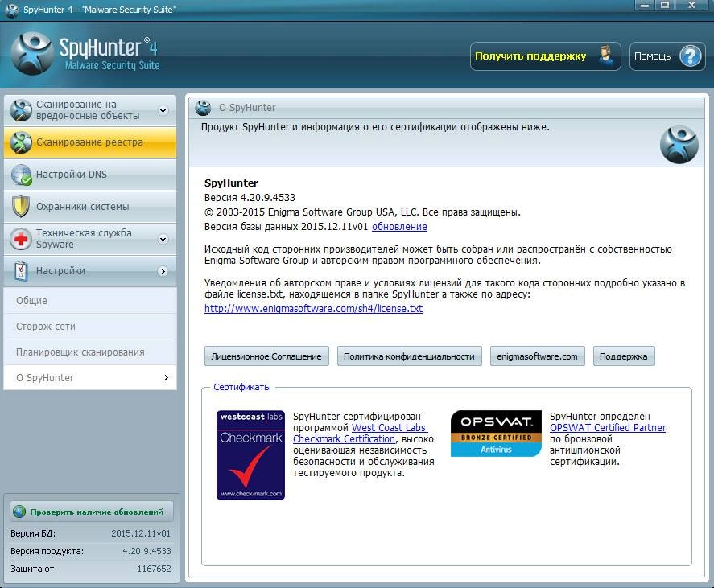Open Политика конфиденциальности
This screenshot has height=588, width=714.
(x=410, y=356)
